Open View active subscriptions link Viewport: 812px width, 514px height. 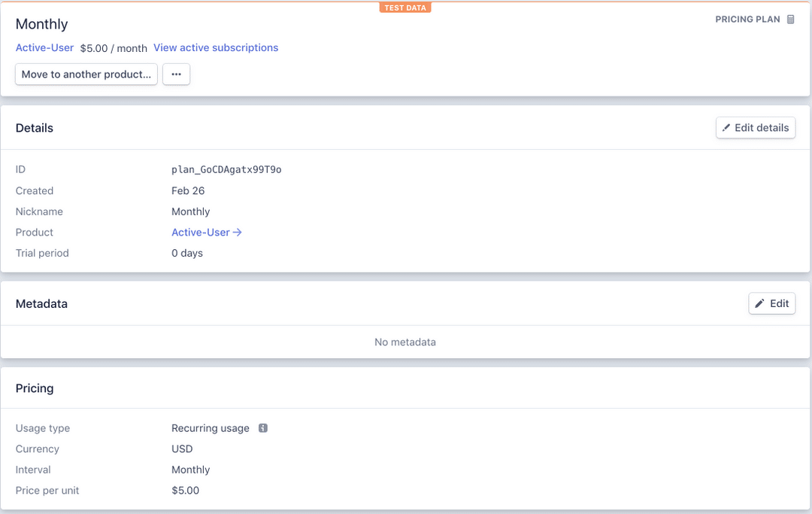[216, 47]
